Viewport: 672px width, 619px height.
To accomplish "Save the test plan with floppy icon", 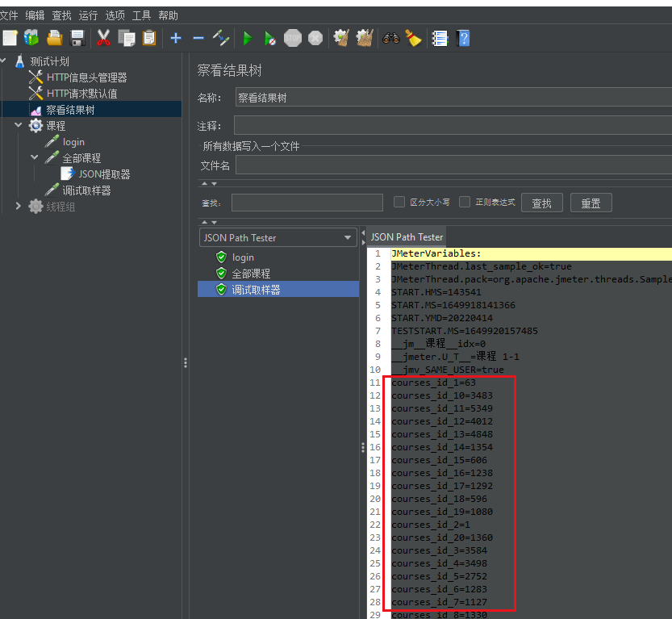I will pyautogui.click(x=77, y=38).
